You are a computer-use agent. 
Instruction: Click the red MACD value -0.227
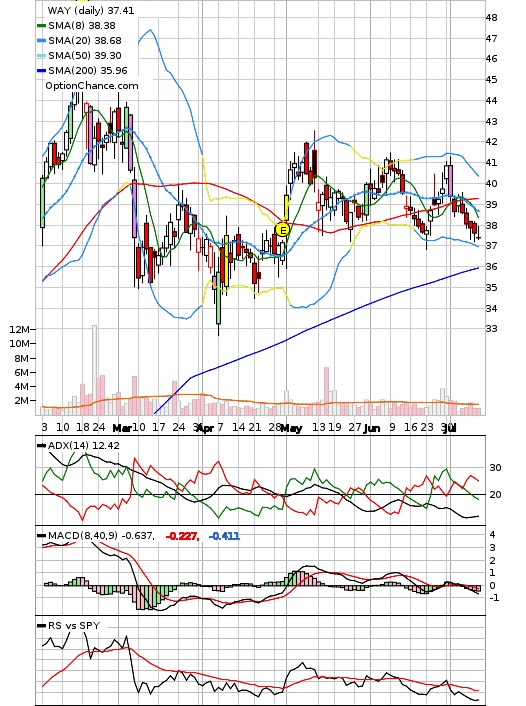point(182,536)
